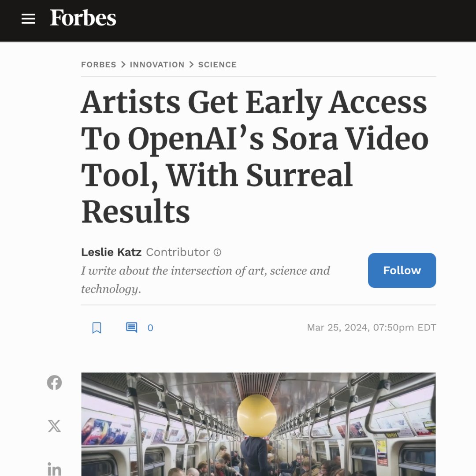The height and width of the screenshot is (476, 476).
Task: Open the comments icon
Action: pyautogui.click(x=131, y=327)
